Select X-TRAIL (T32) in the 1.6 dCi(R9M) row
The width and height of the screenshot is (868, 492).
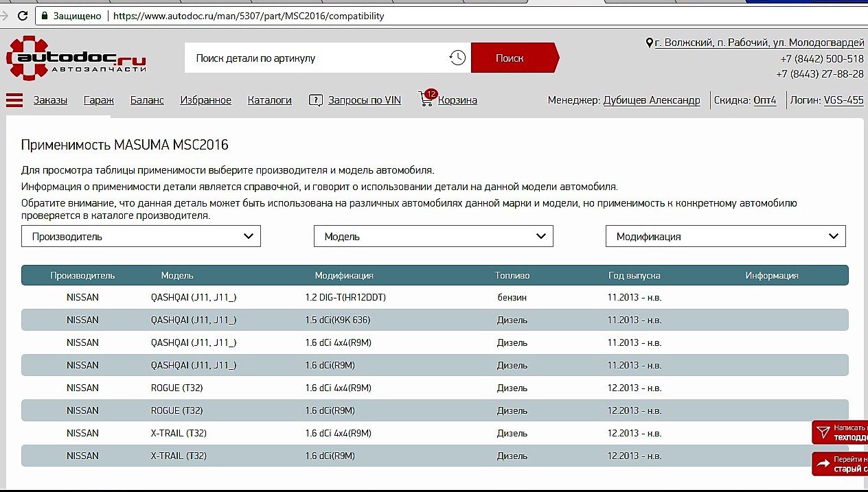point(179,456)
